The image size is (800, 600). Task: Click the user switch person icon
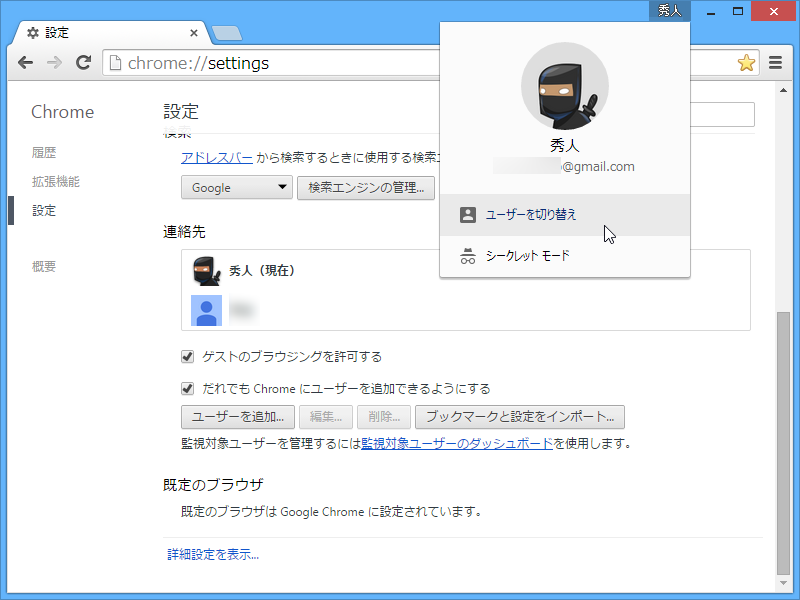468,215
